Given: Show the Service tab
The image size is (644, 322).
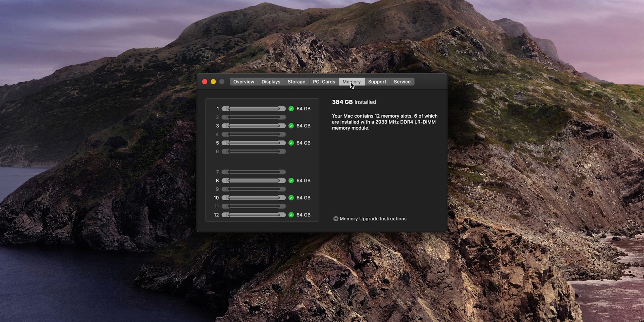Looking at the screenshot, I should 402,82.
